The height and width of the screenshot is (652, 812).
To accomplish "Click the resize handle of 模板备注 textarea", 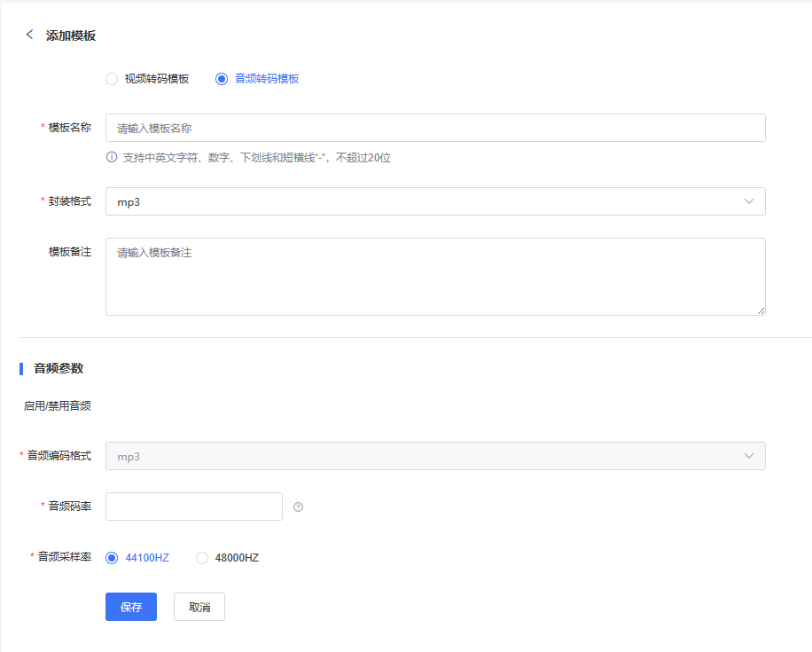I will (761, 310).
